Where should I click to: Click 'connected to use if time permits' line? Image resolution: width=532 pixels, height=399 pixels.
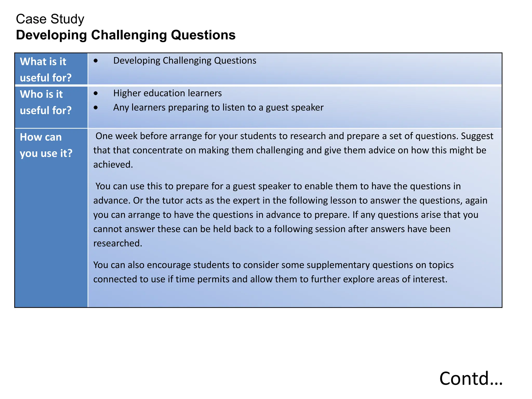(270, 279)
